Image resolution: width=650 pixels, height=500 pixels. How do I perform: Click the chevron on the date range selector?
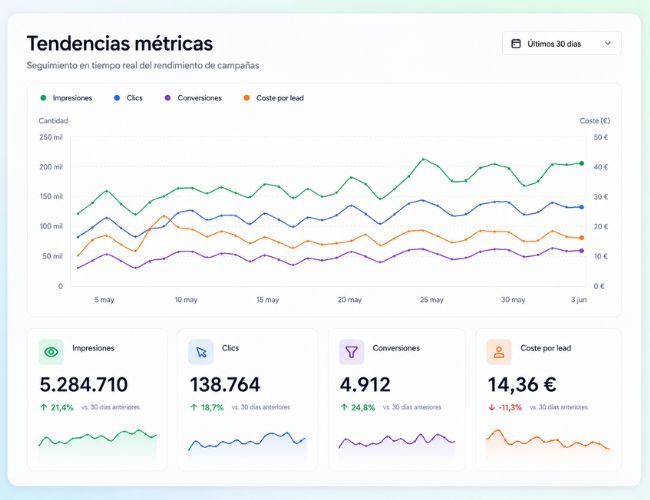(x=608, y=44)
